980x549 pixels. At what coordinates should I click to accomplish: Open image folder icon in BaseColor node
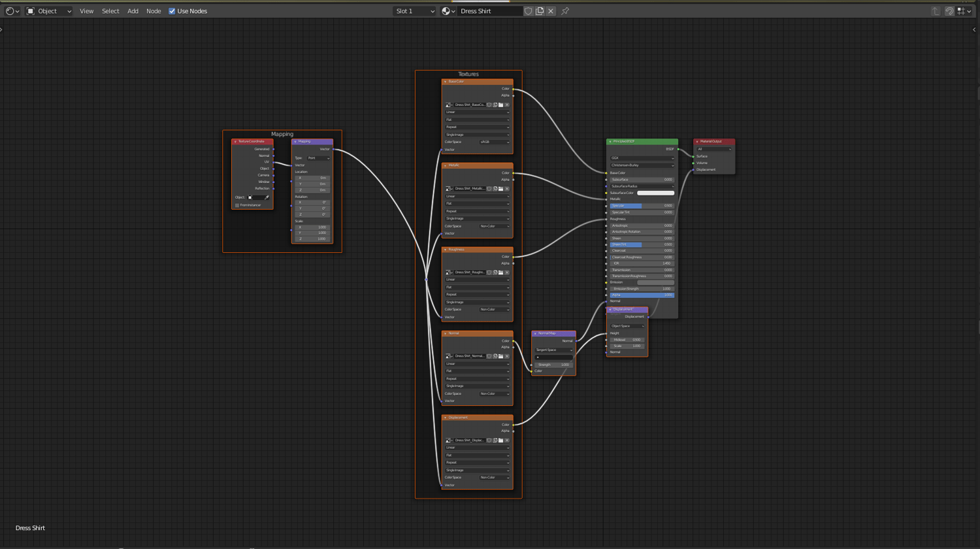501,105
